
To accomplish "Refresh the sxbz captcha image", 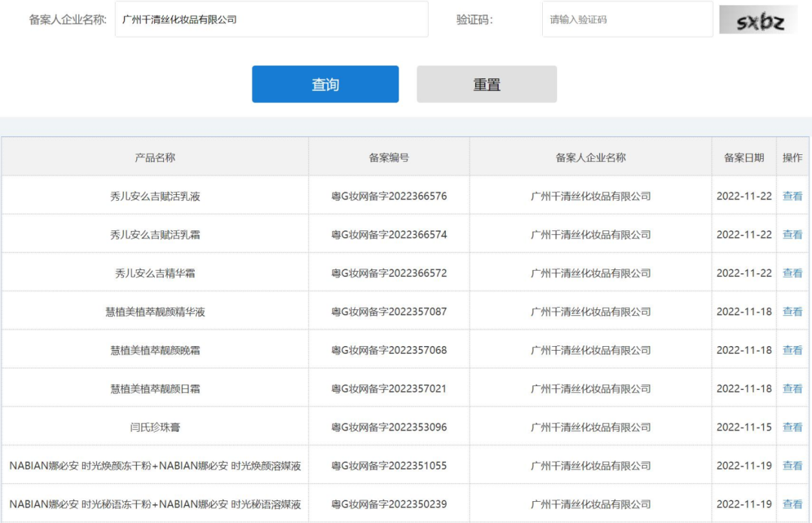I will [759, 20].
